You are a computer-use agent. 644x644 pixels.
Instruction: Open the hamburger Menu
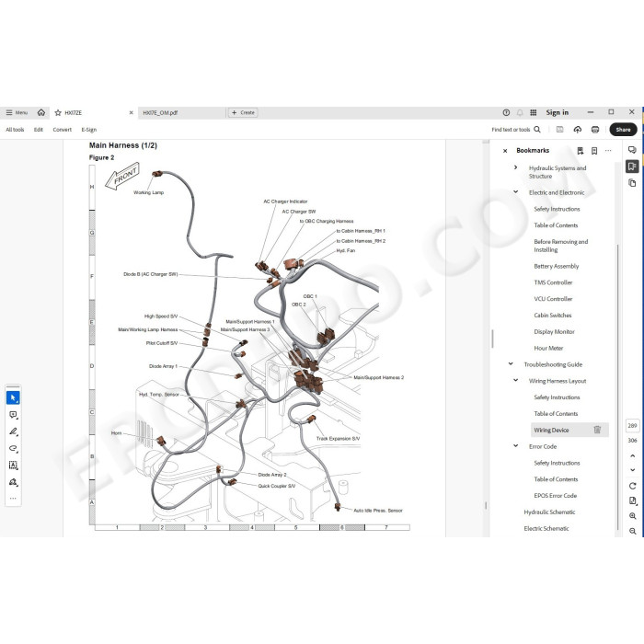pos(17,112)
